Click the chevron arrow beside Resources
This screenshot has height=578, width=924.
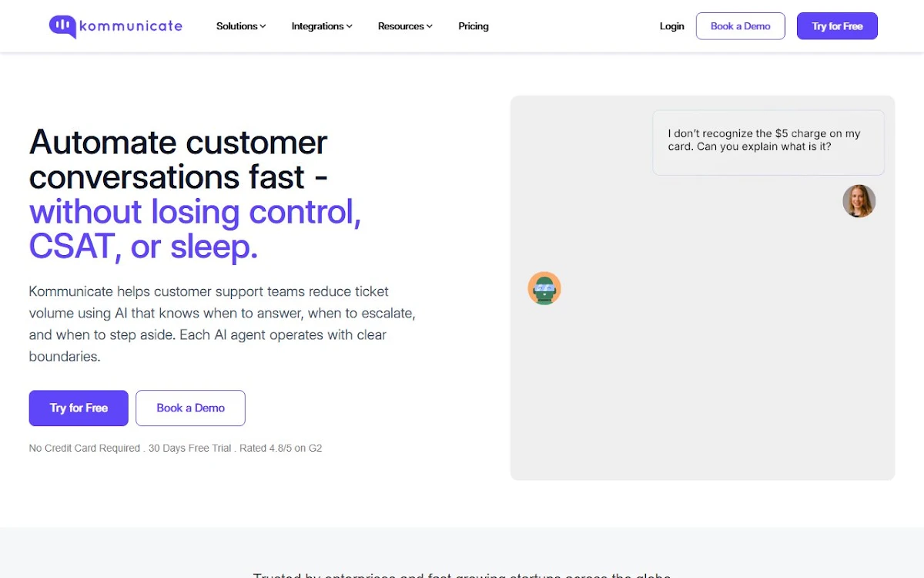[x=429, y=26]
